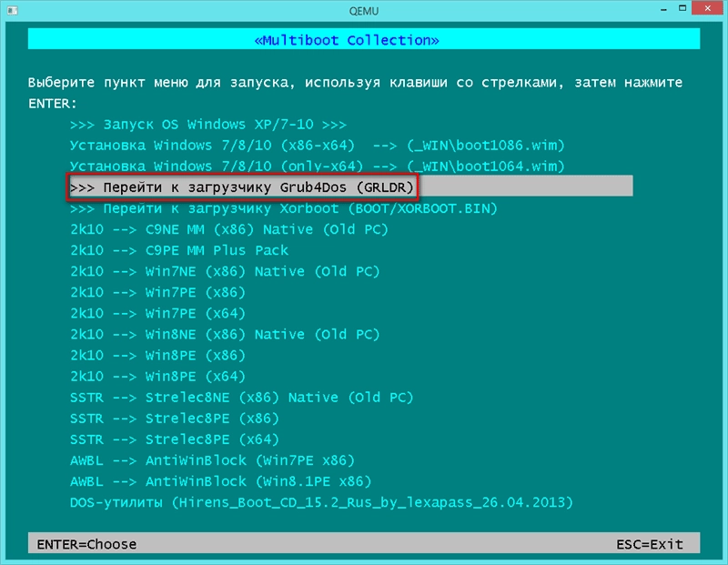Minimize the QEMU window

tap(664, 9)
